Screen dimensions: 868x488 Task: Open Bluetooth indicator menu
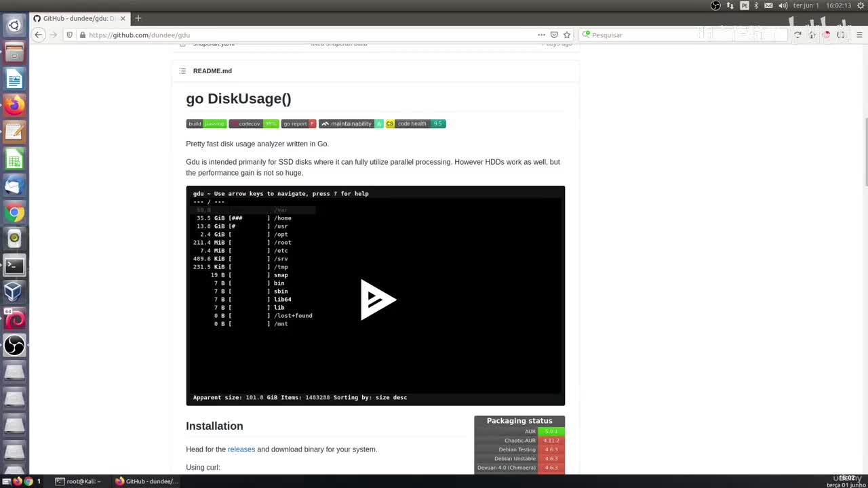coord(756,5)
